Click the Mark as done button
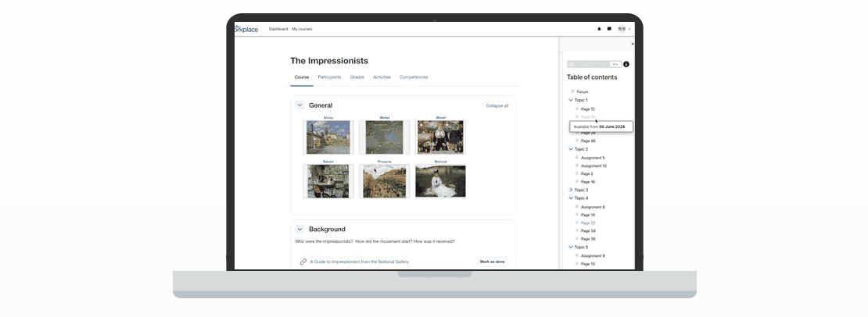The width and height of the screenshot is (868, 317). click(492, 262)
